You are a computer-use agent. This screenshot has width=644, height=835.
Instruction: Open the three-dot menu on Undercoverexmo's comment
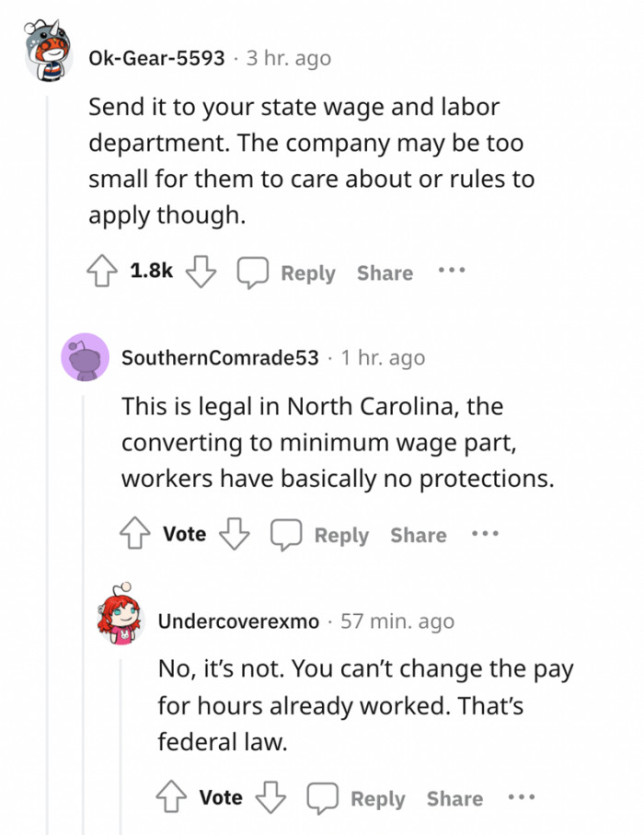click(x=522, y=796)
